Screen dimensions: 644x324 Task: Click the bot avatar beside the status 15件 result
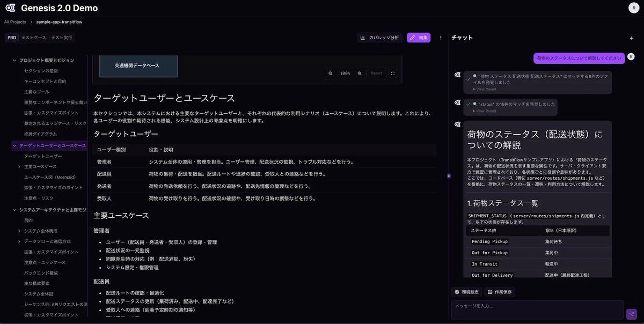pos(457,102)
